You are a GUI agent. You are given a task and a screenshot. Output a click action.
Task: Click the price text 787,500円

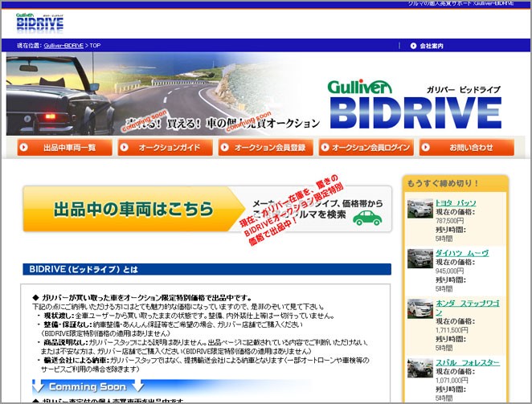449,221
